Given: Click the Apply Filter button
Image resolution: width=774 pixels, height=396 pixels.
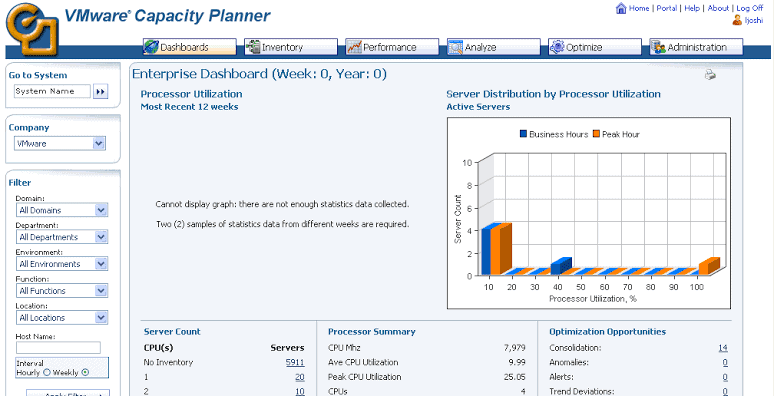Looking at the screenshot, I should tap(68, 394).
